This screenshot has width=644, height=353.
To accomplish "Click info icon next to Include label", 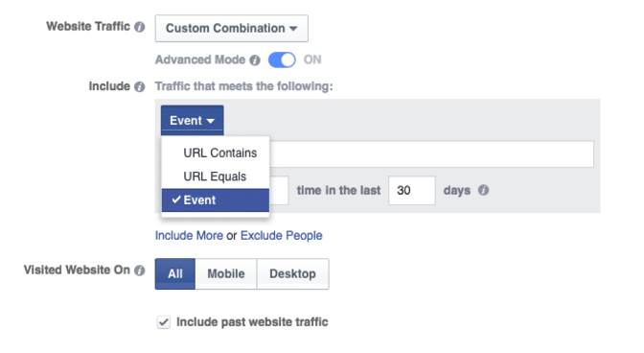I will 140,86.
